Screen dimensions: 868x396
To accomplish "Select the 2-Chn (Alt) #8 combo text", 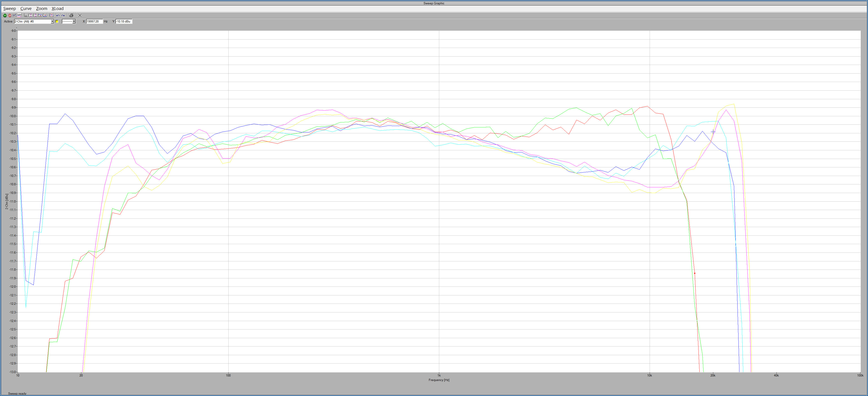I will pyautogui.click(x=24, y=22).
